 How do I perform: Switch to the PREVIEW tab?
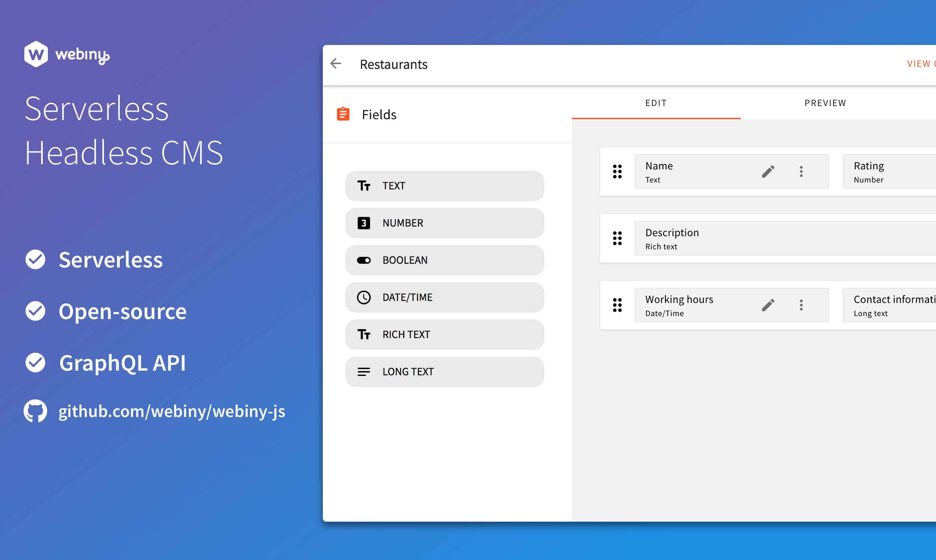point(825,103)
